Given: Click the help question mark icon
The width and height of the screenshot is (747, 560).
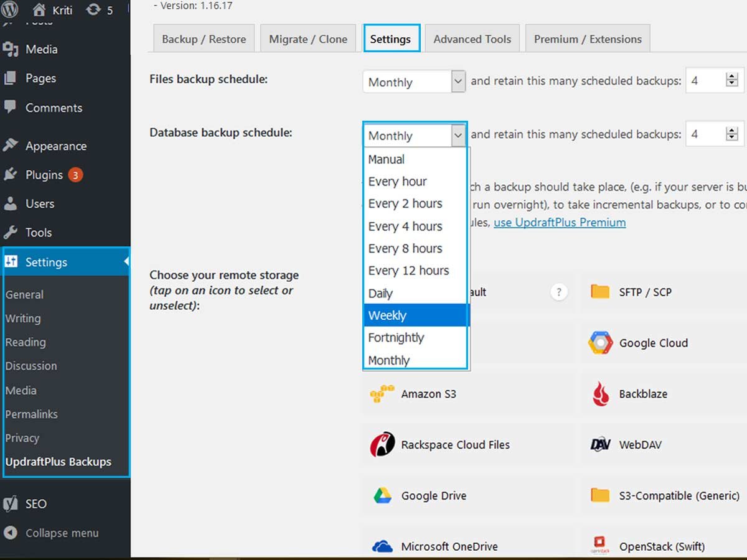Looking at the screenshot, I should [559, 292].
